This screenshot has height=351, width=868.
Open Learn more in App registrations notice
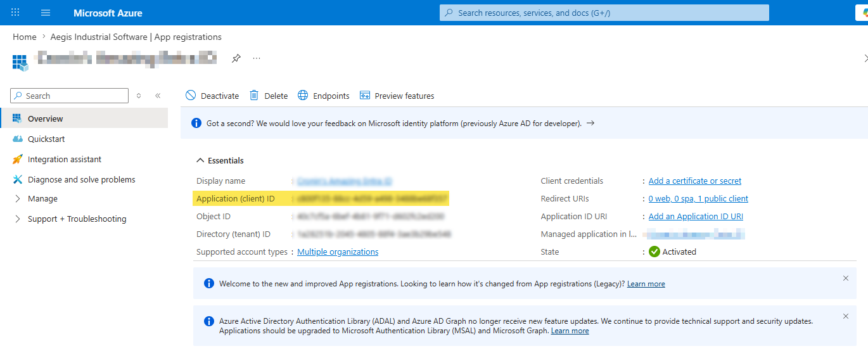tap(646, 284)
